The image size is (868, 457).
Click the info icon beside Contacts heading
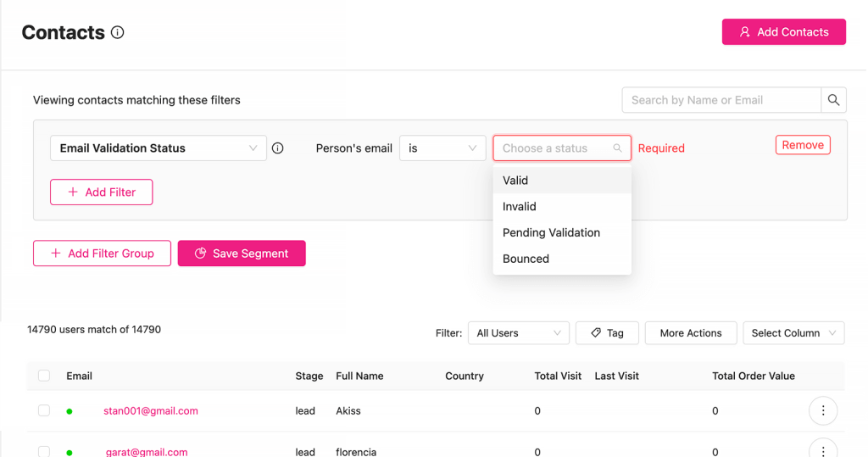click(x=118, y=32)
